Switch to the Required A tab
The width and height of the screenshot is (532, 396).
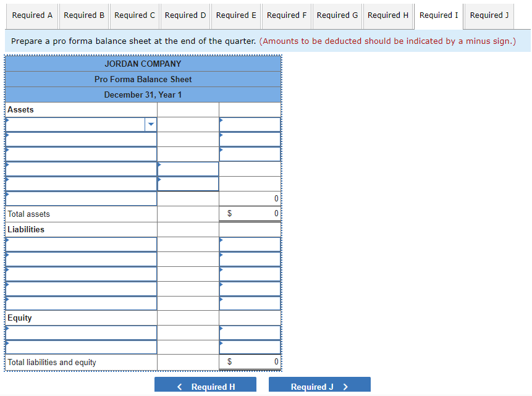pos(32,15)
